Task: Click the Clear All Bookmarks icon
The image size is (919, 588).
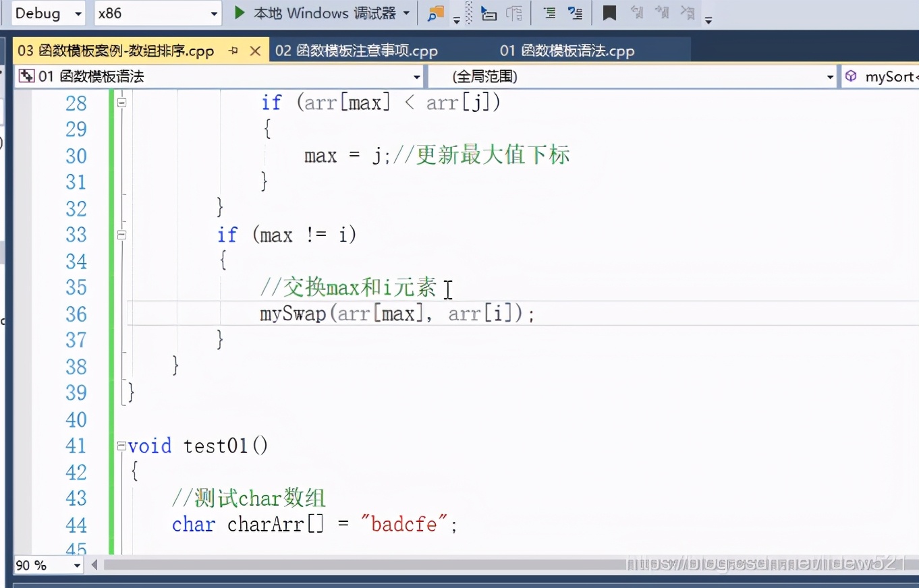Action: tap(688, 12)
